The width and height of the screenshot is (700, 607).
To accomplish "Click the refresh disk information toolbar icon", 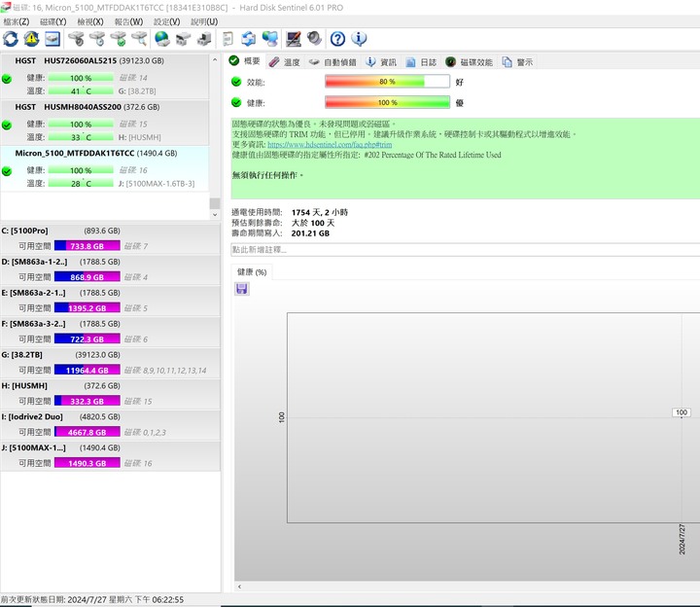I will (11, 39).
